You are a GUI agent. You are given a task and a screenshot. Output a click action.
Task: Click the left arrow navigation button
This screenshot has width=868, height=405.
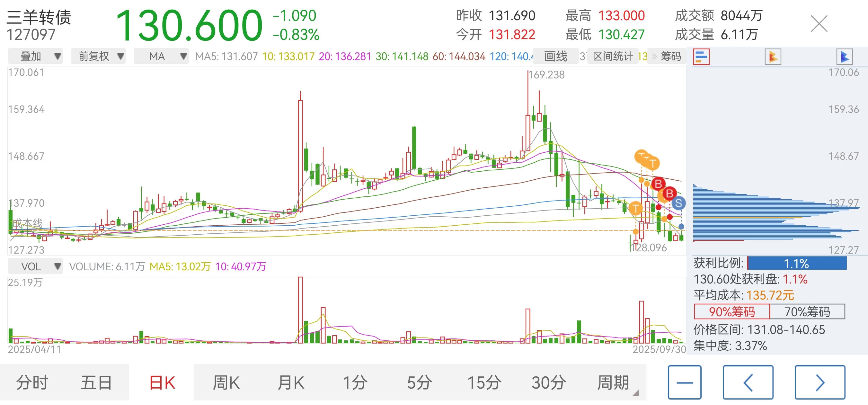[x=748, y=382]
